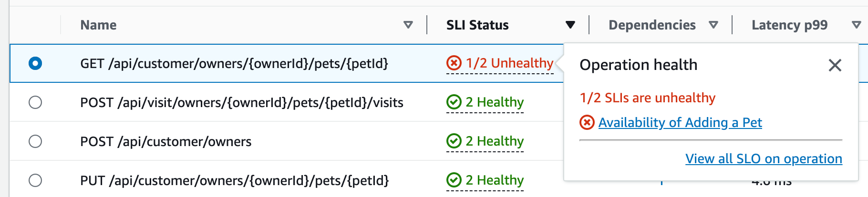
Task: Sort by the Latency p99 column arrow
Action: (x=856, y=25)
